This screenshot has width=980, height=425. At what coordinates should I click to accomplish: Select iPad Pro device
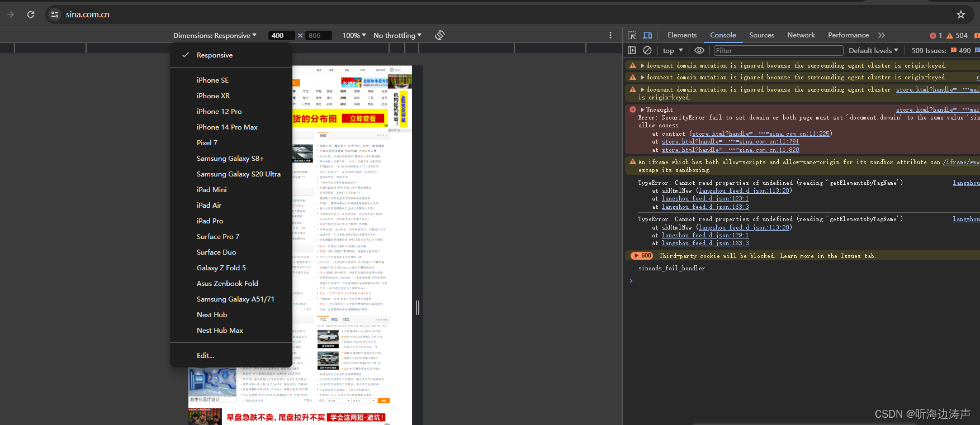pyautogui.click(x=231, y=221)
